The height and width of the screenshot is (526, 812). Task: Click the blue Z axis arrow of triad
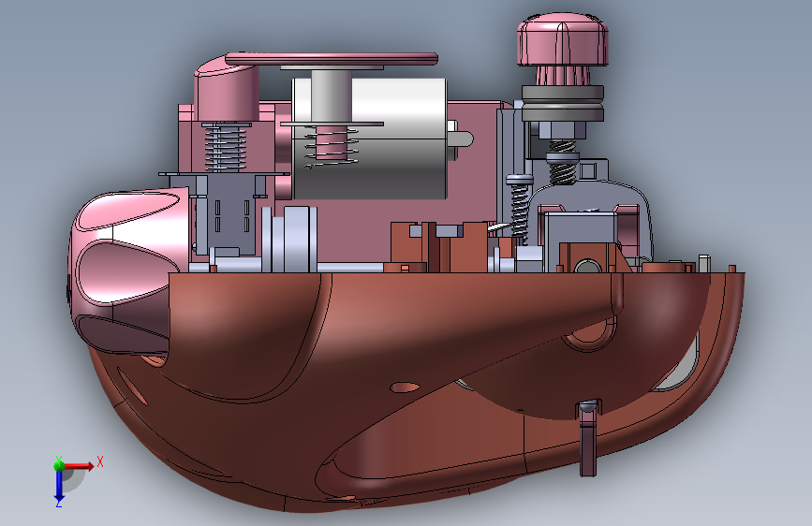click(58, 486)
